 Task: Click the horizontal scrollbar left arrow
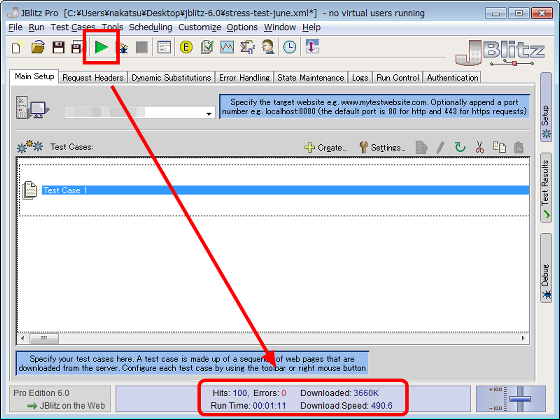22,338
